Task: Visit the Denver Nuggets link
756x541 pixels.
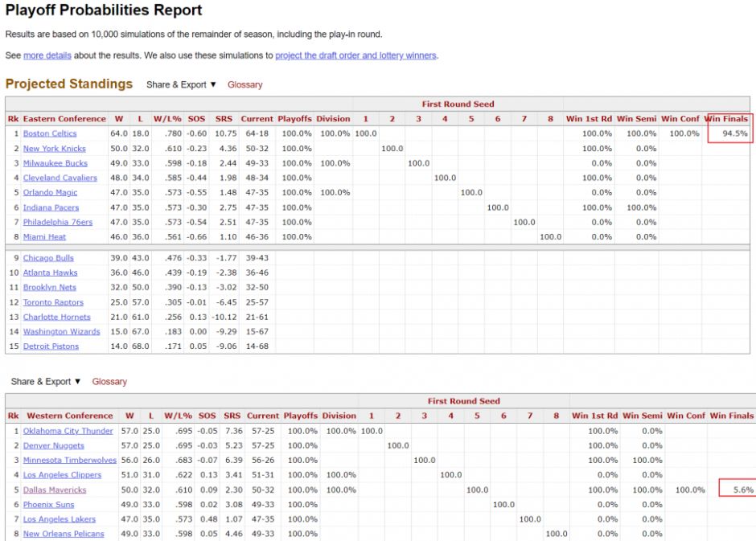Action: coord(54,445)
